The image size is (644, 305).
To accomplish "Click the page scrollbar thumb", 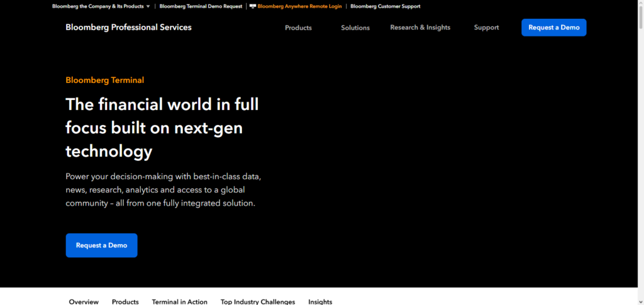I will coord(641,18).
